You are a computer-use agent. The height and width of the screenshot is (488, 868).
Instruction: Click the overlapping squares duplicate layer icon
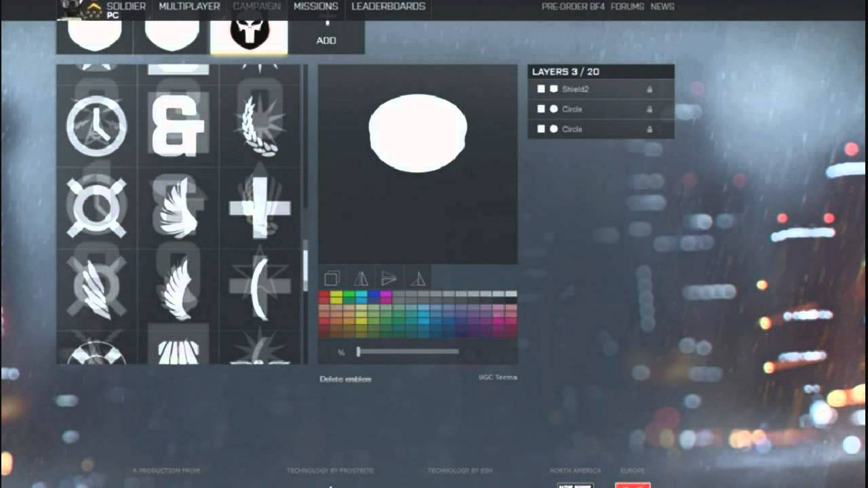332,278
